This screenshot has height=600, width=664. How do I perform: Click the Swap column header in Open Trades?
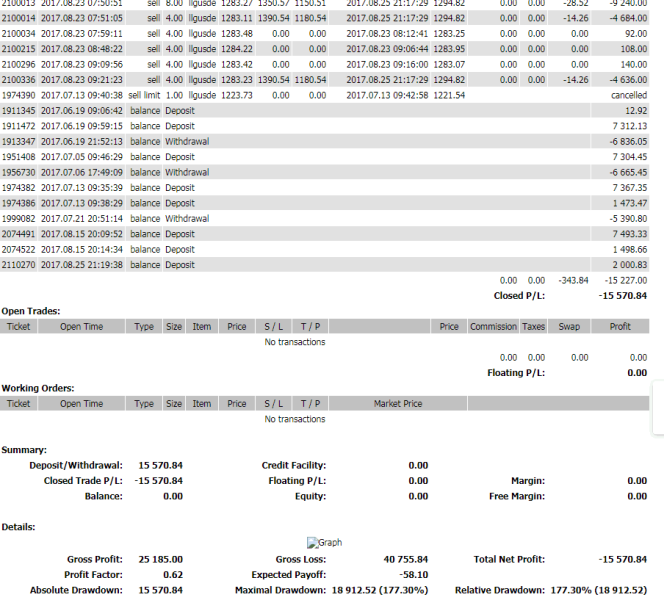point(569,326)
